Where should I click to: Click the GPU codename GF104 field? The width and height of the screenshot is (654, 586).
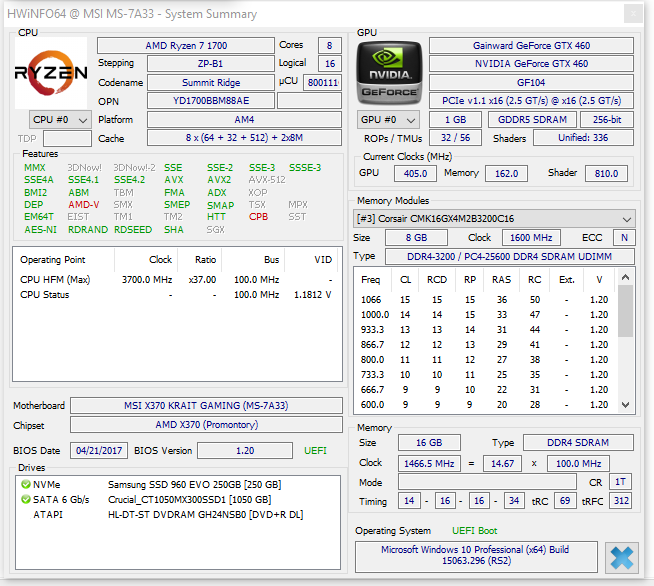[531, 83]
